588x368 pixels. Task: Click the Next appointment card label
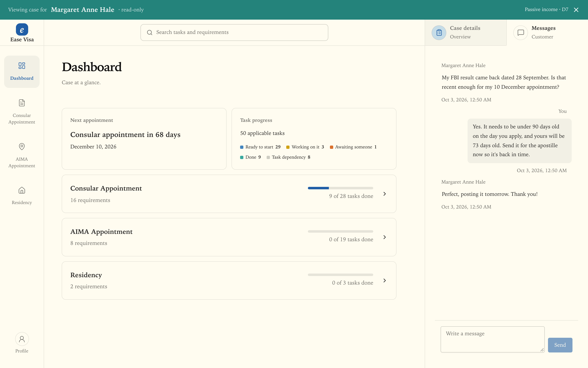pos(92,120)
